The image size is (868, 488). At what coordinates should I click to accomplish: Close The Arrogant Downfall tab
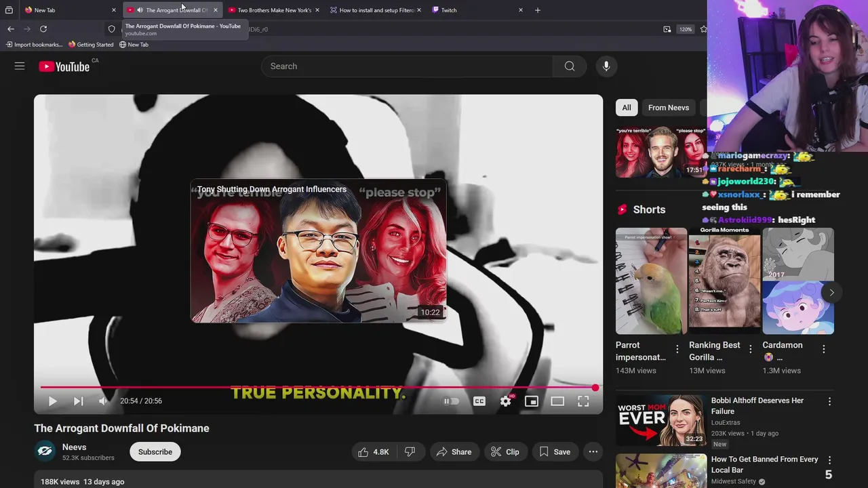(x=216, y=10)
